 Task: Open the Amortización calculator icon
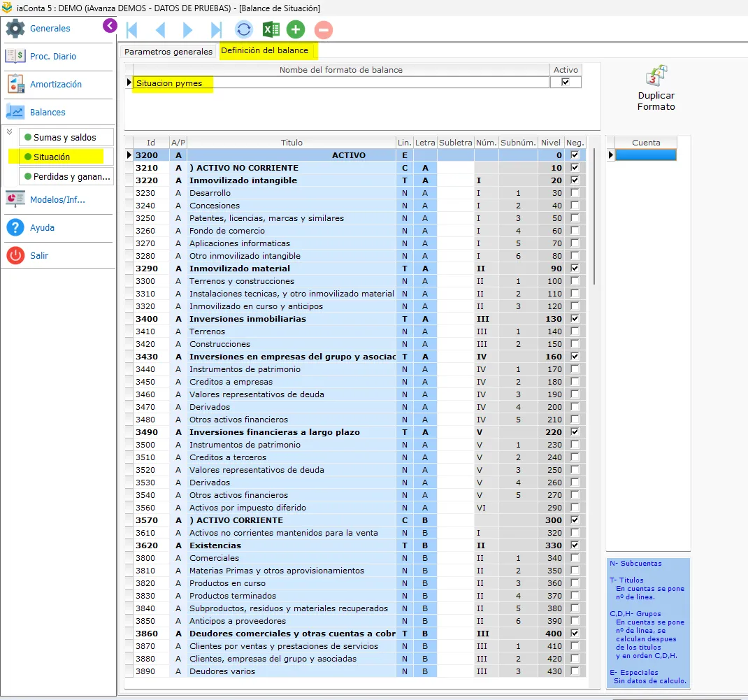coord(15,84)
